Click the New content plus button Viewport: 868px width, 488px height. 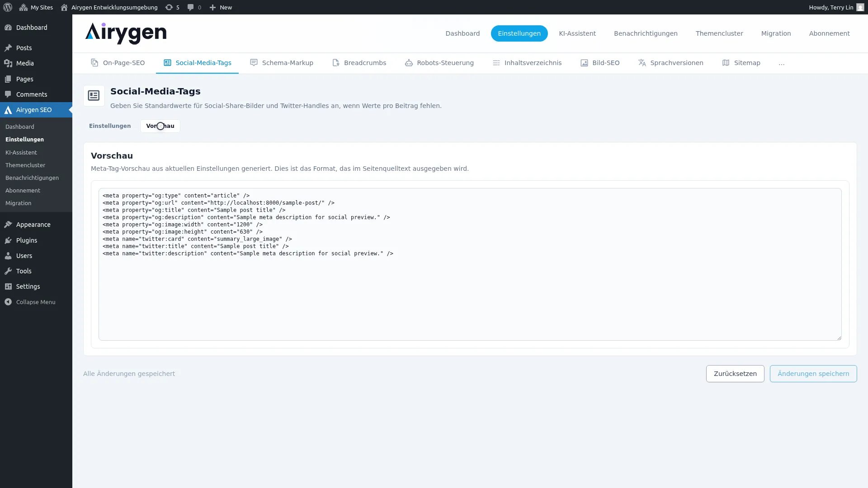click(x=221, y=7)
